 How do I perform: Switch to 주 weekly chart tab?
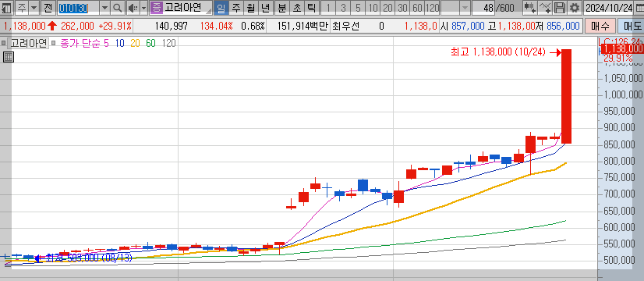click(235, 7)
